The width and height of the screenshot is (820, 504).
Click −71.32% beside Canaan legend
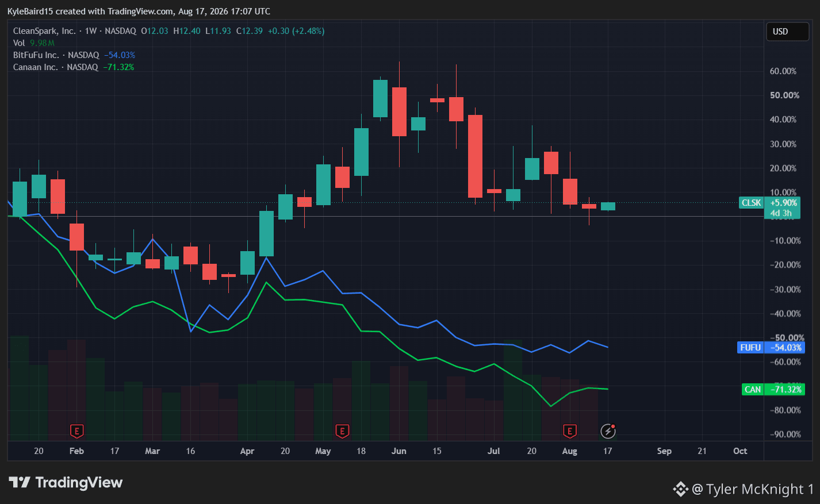coord(118,67)
